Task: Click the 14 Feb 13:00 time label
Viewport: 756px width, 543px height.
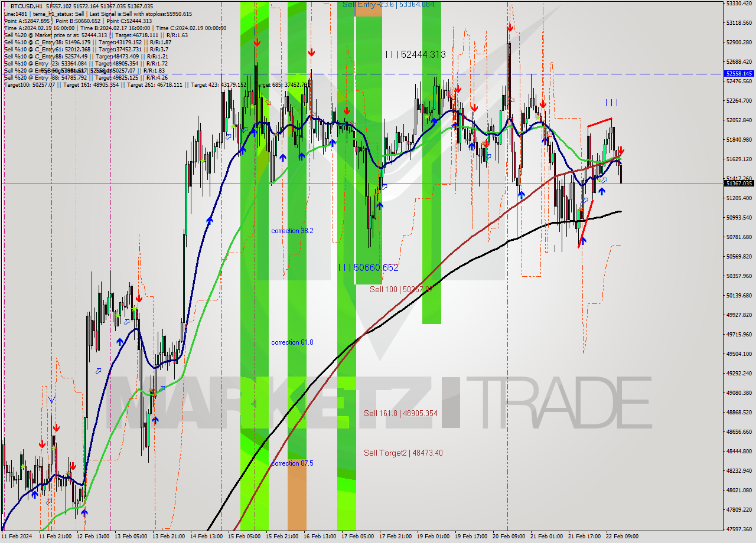Action: tap(207, 537)
